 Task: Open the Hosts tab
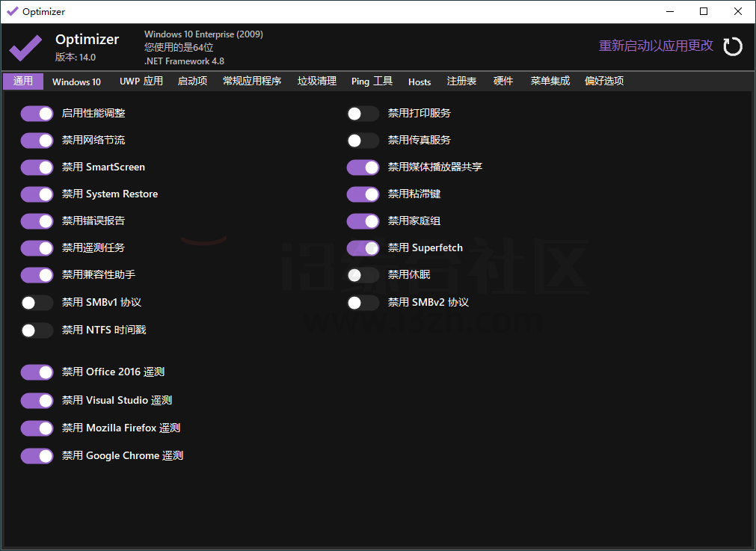coord(420,81)
